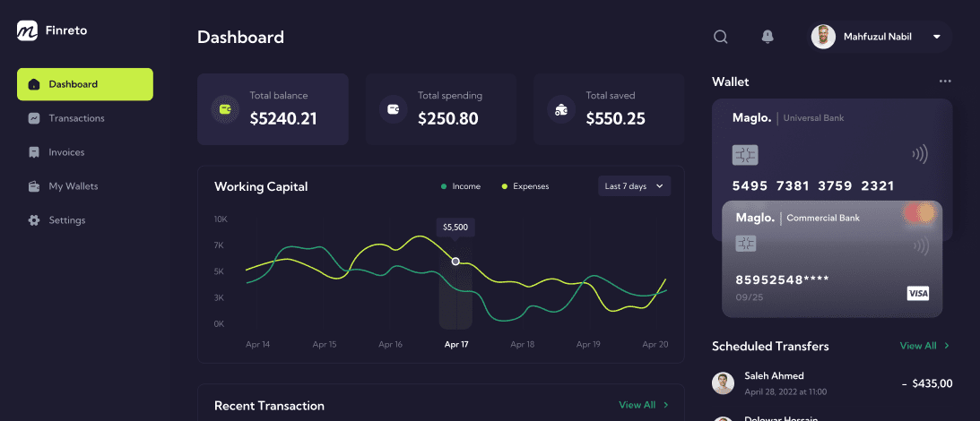Click the Total saved piggy bank icon

point(561,109)
